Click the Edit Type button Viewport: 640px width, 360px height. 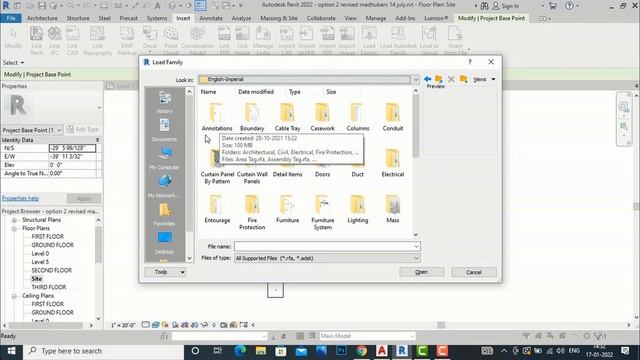83,129
